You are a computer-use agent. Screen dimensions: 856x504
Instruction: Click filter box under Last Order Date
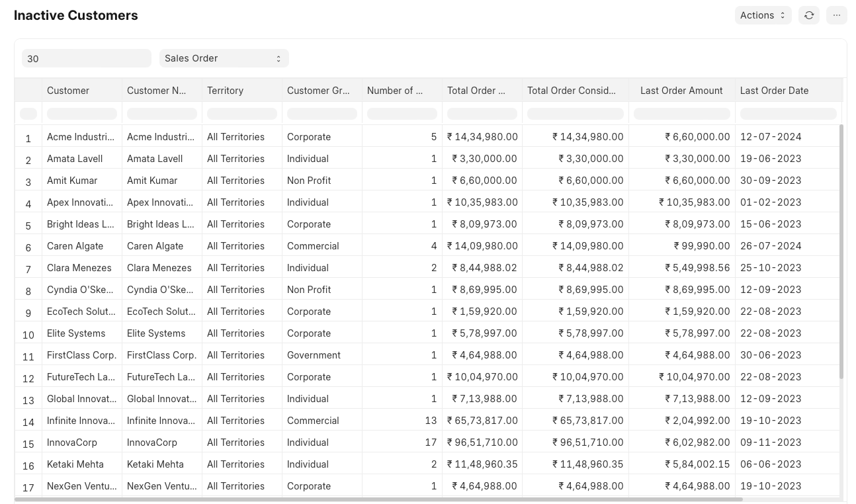788,114
